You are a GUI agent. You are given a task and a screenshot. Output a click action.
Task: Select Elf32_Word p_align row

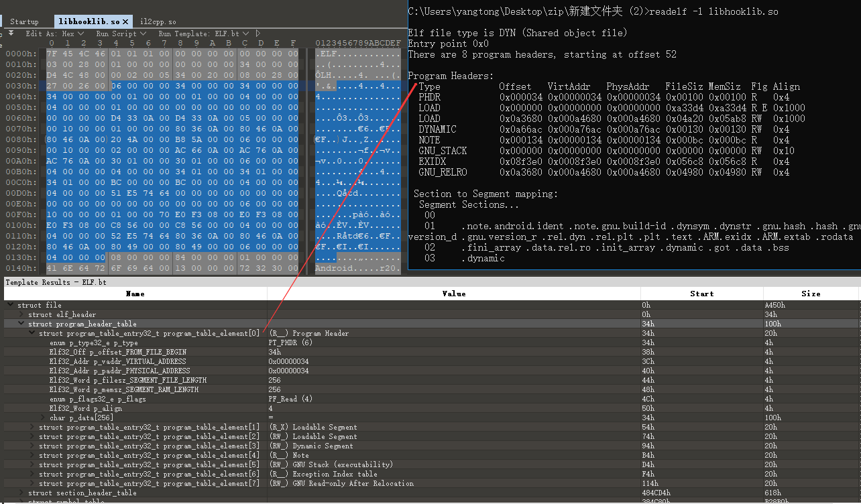click(x=431, y=408)
